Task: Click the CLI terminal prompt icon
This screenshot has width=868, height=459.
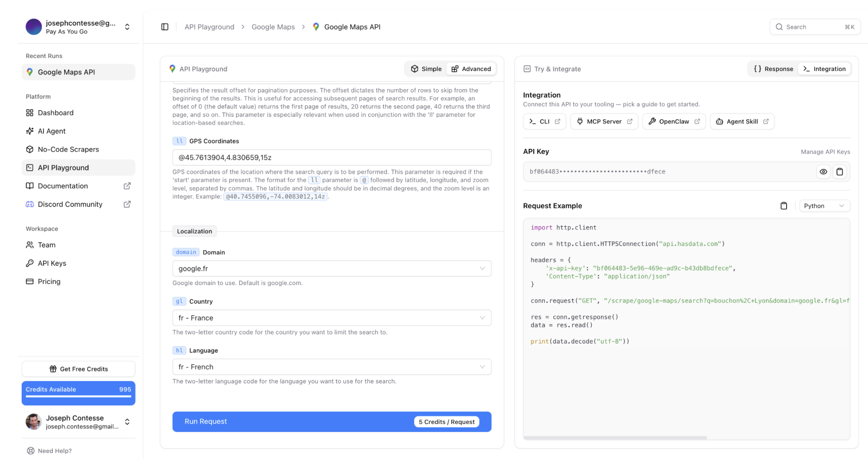Action: click(532, 121)
